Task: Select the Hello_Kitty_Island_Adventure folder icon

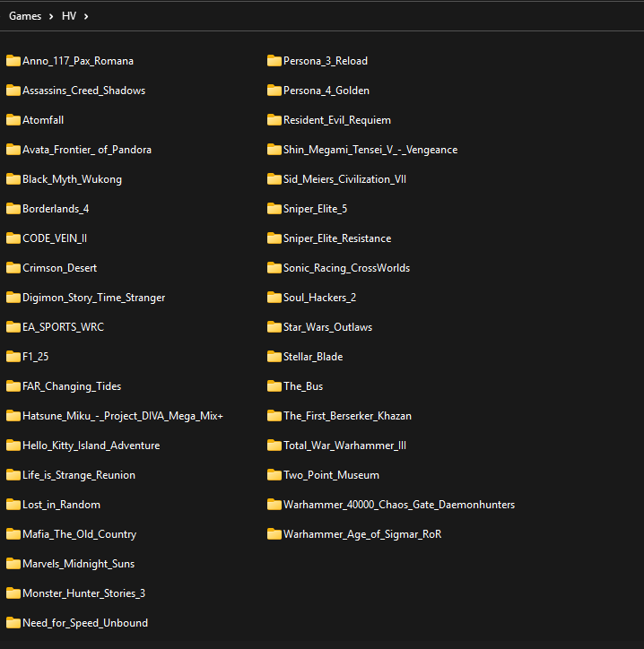Action: [13, 446]
